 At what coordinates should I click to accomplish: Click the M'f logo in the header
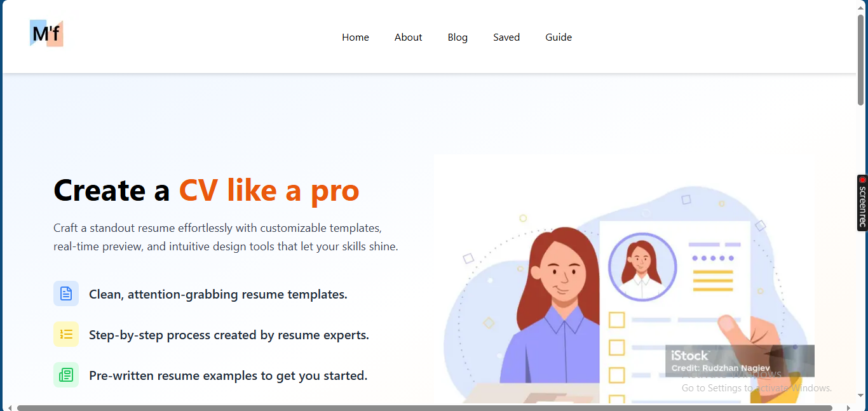tap(46, 33)
